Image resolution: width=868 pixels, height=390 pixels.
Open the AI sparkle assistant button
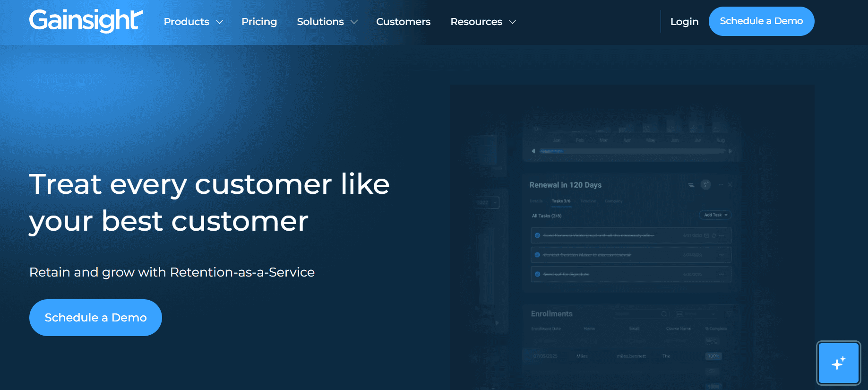(x=838, y=363)
